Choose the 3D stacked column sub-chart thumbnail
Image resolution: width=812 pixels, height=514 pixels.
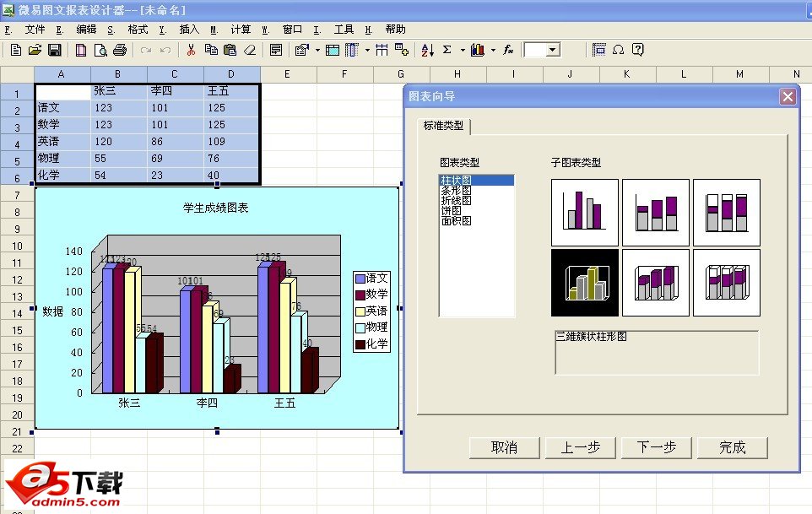click(x=655, y=283)
